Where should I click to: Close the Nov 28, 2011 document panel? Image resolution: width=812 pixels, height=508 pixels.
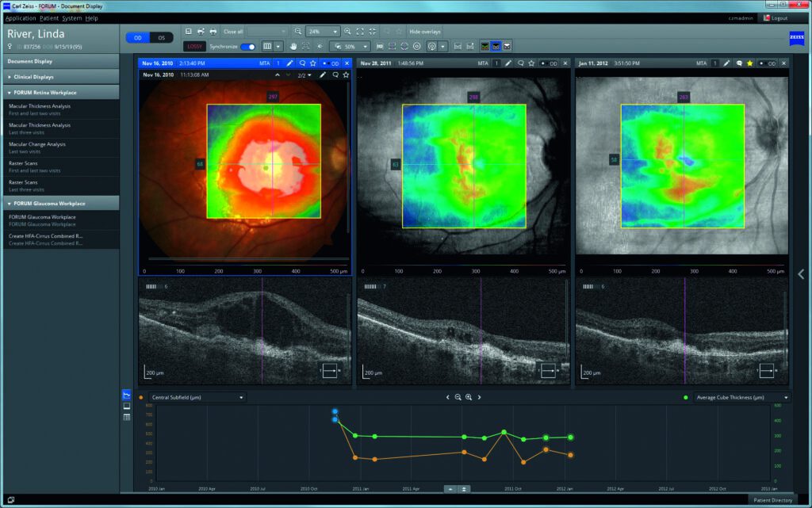point(565,63)
